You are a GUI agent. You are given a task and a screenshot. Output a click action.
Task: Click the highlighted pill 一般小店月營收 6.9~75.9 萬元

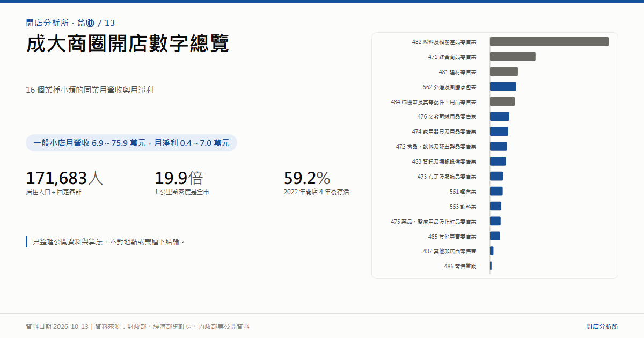coord(131,143)
